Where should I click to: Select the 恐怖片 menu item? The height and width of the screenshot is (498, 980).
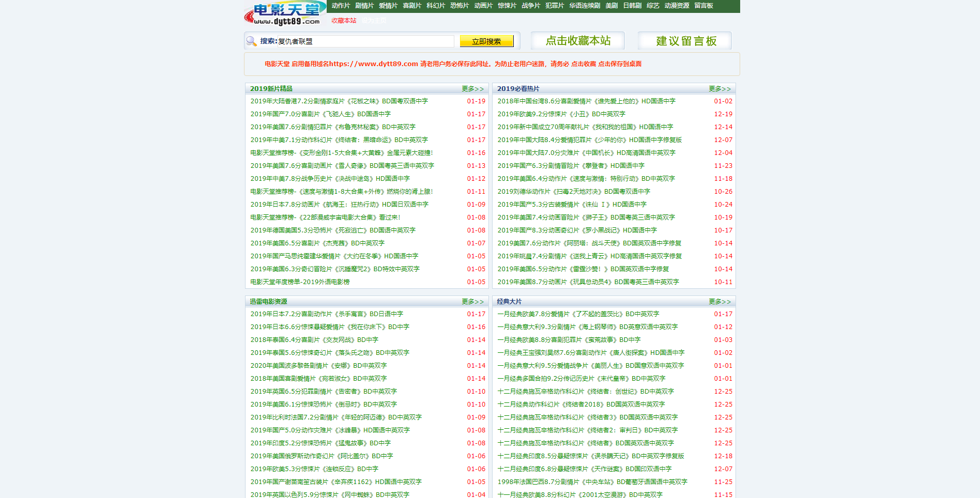click(x=460, y=6)
